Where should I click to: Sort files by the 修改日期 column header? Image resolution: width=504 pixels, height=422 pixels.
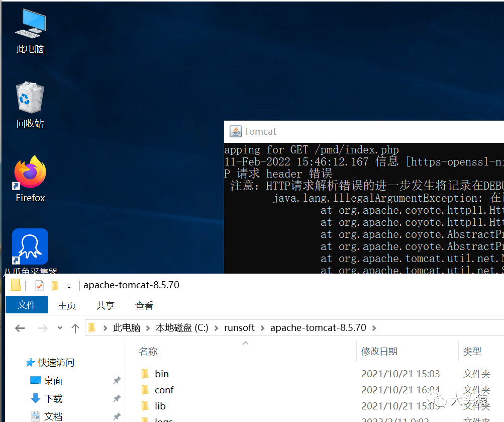click(x=379, y=351)
